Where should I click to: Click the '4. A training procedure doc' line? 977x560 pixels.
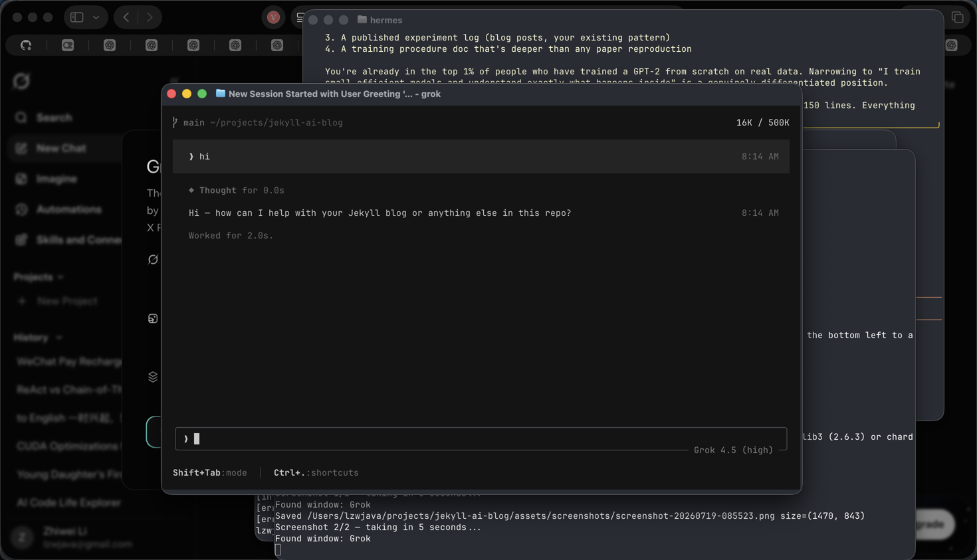pyautogui.click(x=508, y=49)
